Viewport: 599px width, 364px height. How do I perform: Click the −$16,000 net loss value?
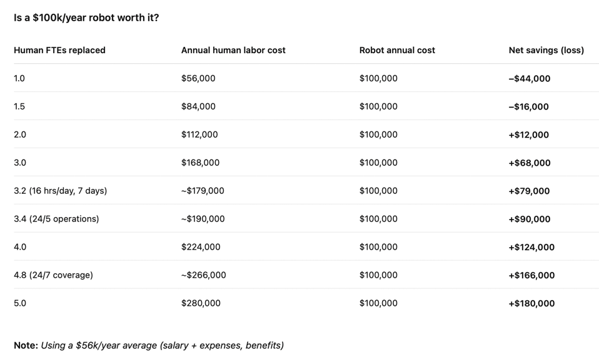[x=528, y=107]
